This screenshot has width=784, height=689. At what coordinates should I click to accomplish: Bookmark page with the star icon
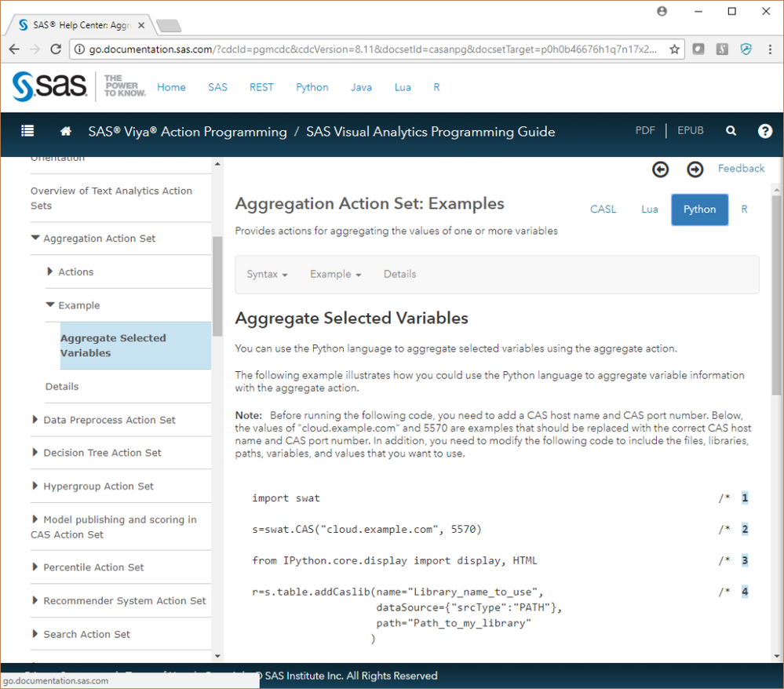coord(674,49)
